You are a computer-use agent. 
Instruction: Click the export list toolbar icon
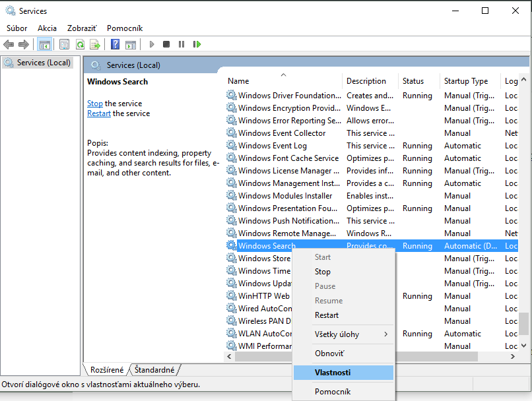(x=95, y=44)
